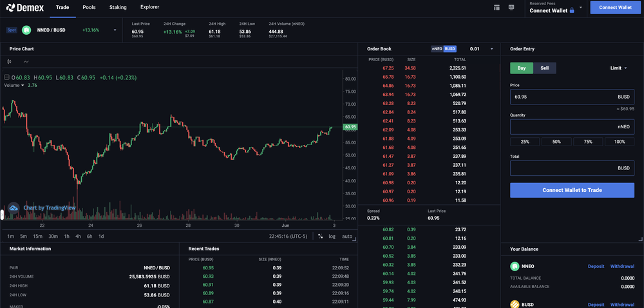Click the 60.93 price in Recent Trades
The height and width of the screenshot is (308, 644).
pos(208,276)
